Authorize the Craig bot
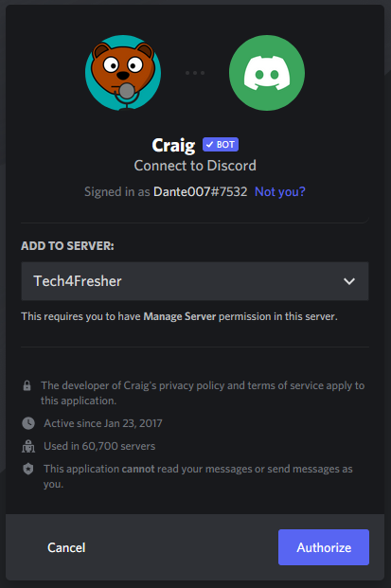 pos(324,547)
